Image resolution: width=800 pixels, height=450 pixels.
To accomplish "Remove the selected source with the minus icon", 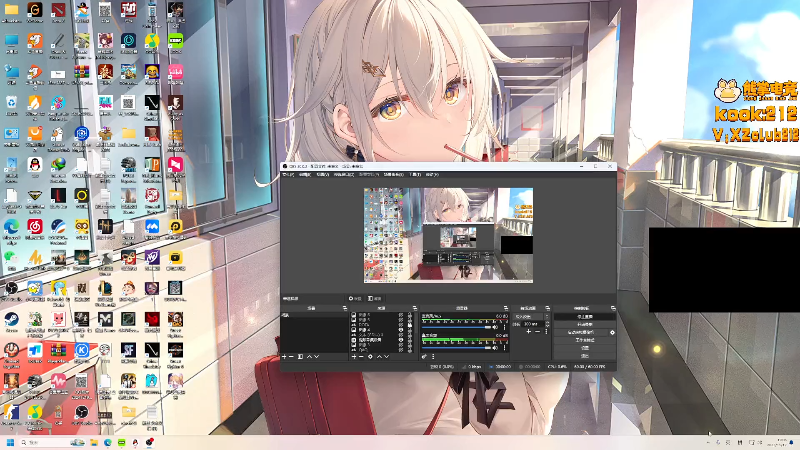I will pos(361,357).
